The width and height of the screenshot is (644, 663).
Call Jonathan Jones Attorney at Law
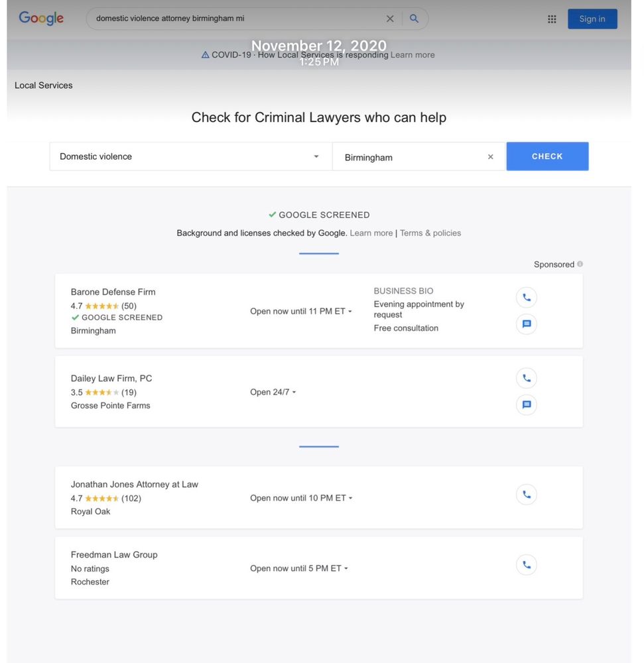point(526,494)
